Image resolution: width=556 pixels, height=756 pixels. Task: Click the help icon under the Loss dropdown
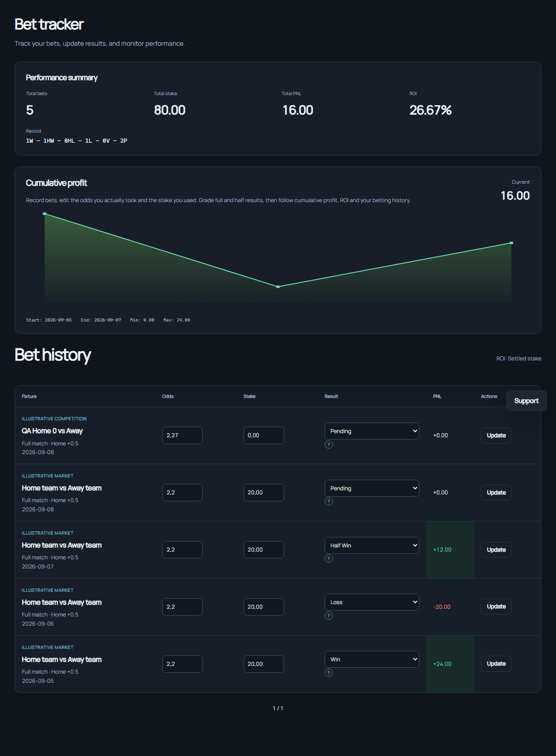(x=329, y=616)
